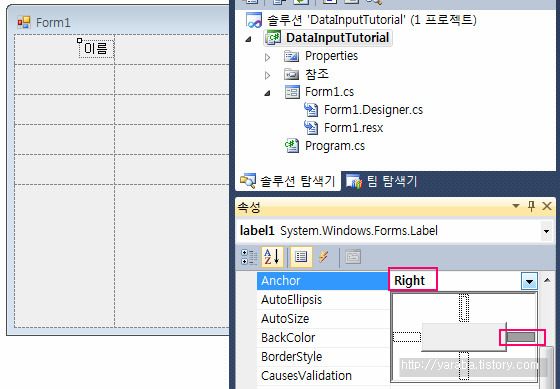
Task: Show the Events lightning view
Action: [324, 257]
